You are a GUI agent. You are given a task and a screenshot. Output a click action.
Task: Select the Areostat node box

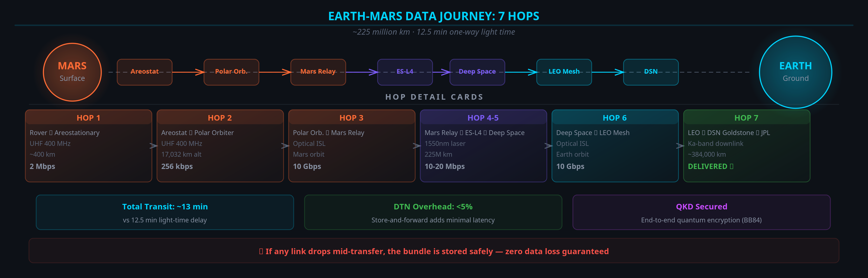pyautogui.click(x=145, y=72)
